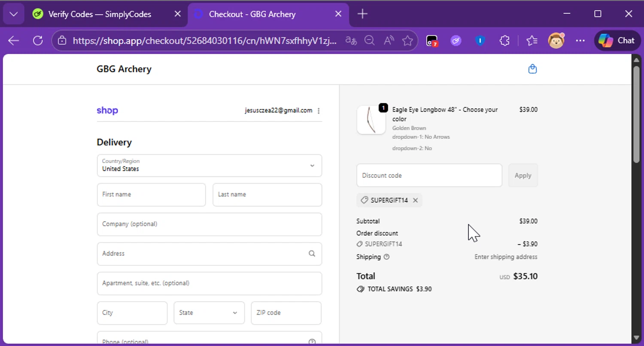Open the translate page icon
The width and height of the screenshot is (644, 346).
pyautogui.click(x=351, y=41)
